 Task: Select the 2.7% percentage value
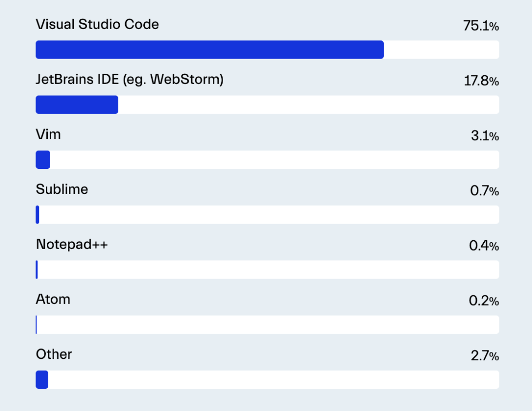click(485, 356)
